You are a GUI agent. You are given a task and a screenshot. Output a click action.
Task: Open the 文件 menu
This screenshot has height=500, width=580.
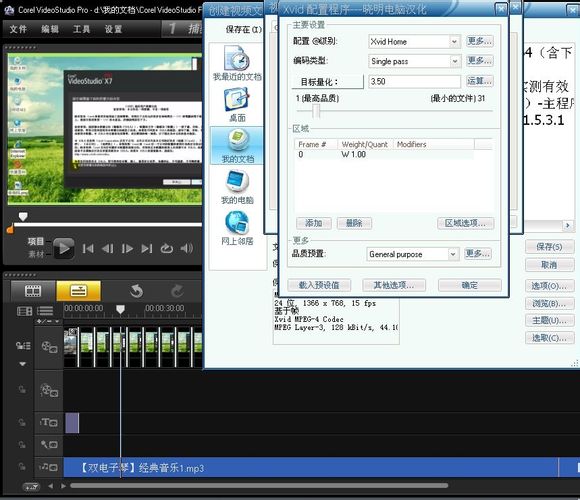18,29
